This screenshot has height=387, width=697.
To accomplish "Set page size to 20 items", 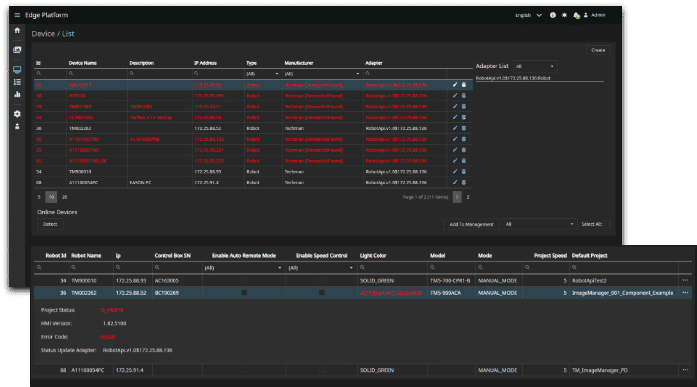I will 64,197.
